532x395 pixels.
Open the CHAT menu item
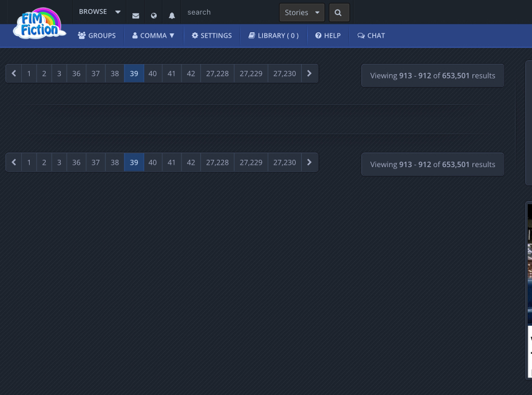(x=371, y=36)
